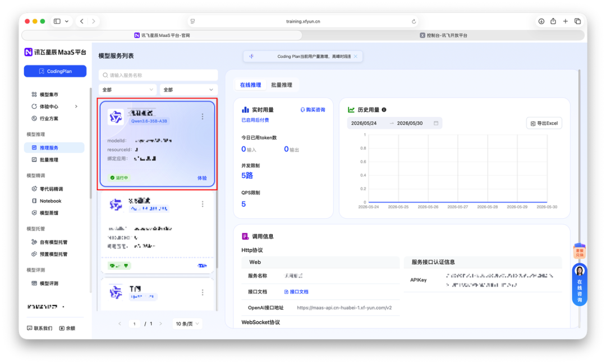Click the 已启用后付费 text
This screenshot has height=364, width=606.
point(255,120)
